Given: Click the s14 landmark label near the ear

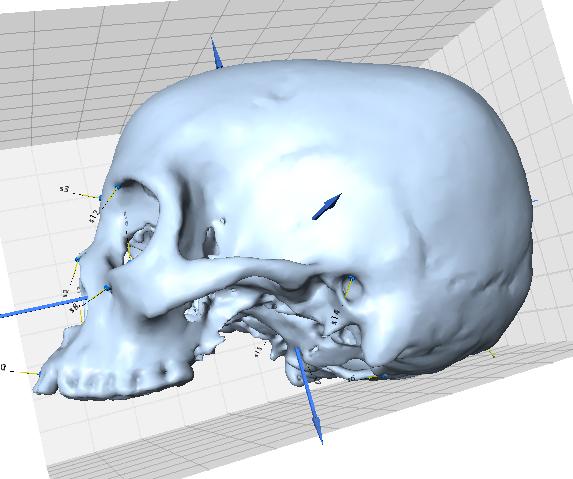Looking at the screenshot, I should pos(335,317).
